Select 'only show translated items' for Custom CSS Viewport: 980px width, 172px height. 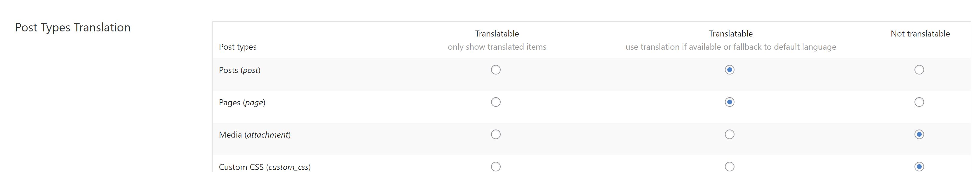point(496,167)
